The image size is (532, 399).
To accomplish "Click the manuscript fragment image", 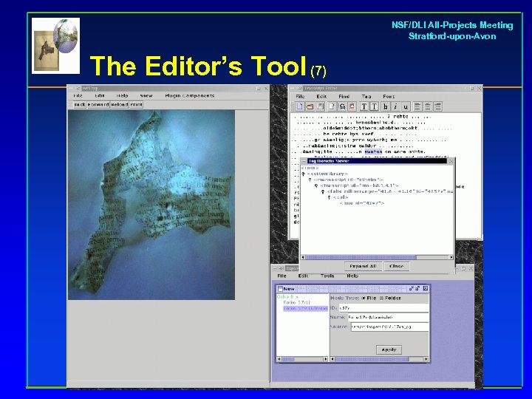I will (151, 205).
